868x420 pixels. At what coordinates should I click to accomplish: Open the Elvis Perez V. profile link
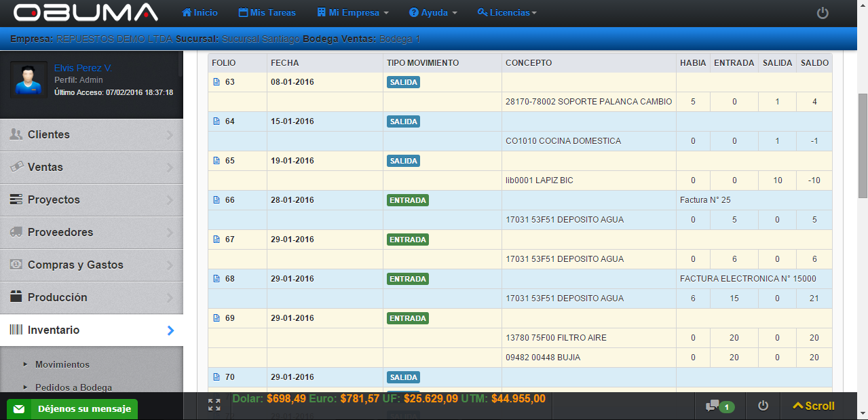pos(83,69)
